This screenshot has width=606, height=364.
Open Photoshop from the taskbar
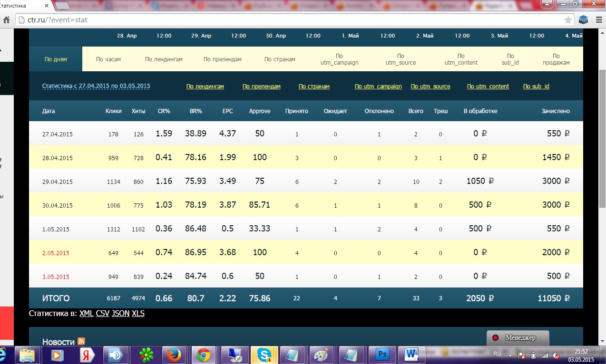[x=382, y=354]
